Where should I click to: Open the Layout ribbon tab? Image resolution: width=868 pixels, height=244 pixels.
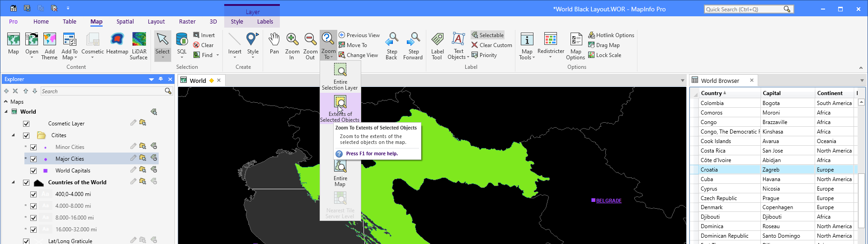(156, 21)
